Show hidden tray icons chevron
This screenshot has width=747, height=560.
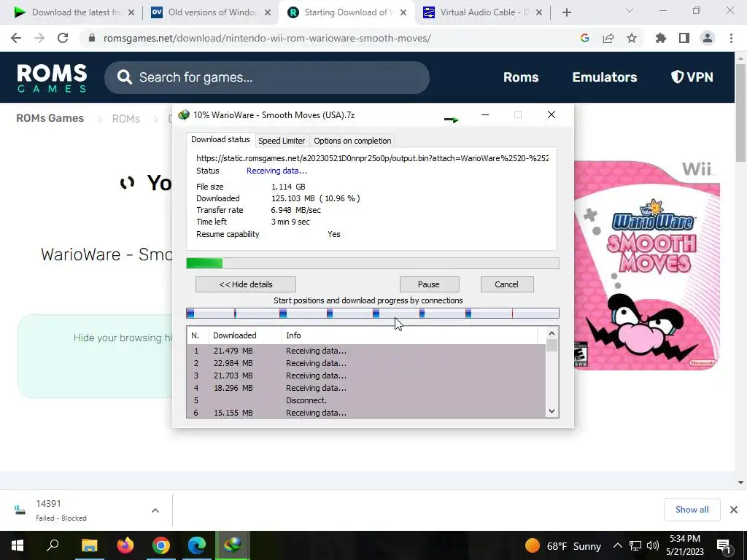click(617, 545)
